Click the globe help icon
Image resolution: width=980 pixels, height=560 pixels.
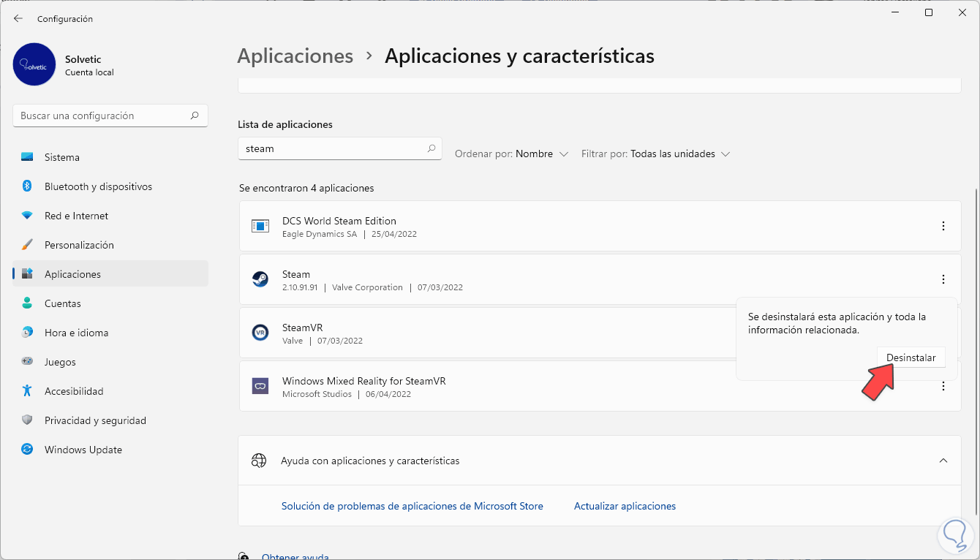point(258,461)
